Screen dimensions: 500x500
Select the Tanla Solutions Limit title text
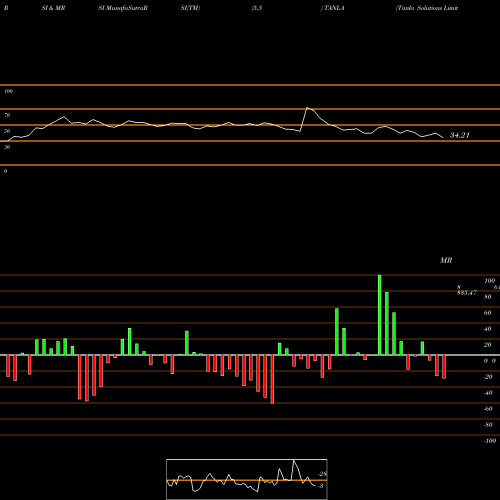pyautogui.click(x=427, y=8)
